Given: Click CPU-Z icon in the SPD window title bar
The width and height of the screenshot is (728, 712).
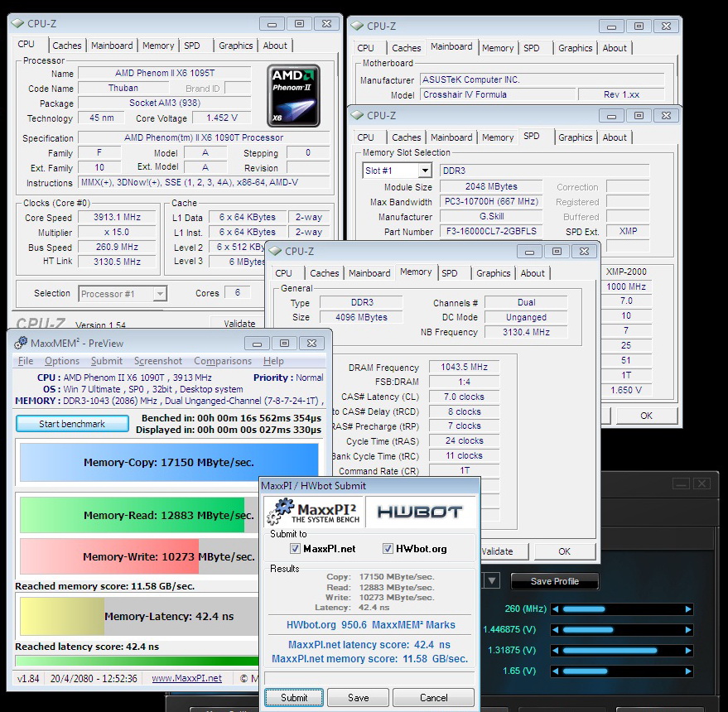Looking at the screenshot, I should [358, 115].
